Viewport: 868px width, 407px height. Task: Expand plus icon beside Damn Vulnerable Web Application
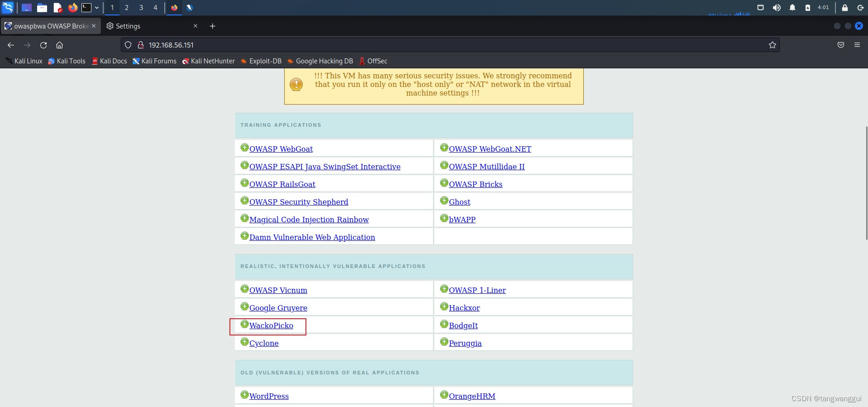pos(244,236)
